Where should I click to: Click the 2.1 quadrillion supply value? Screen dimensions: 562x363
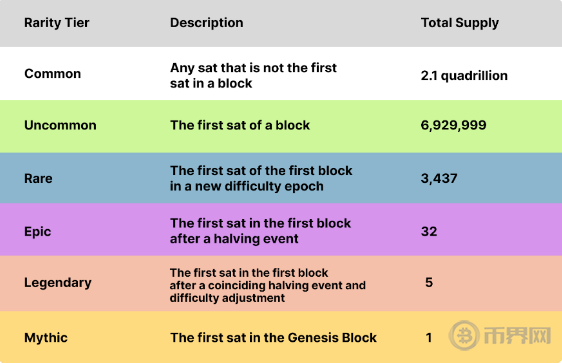point(464,76)
